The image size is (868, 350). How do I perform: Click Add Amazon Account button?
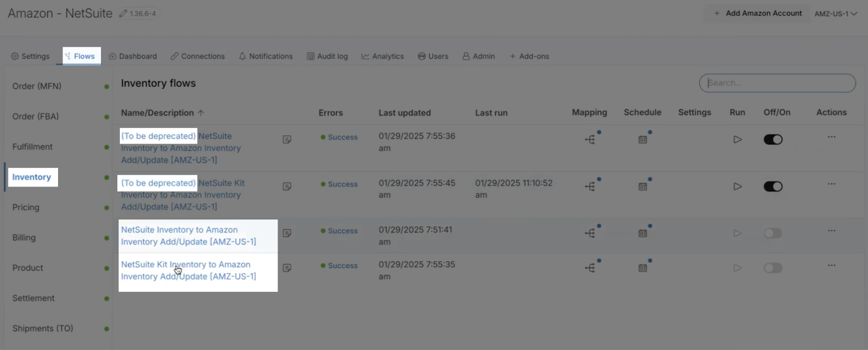click(758, 14)
